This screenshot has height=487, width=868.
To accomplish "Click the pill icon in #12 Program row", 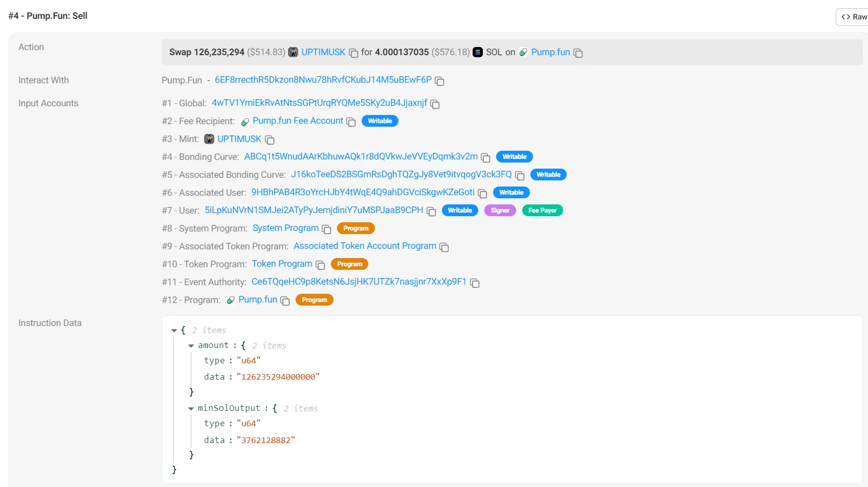I will pos(231,300).
